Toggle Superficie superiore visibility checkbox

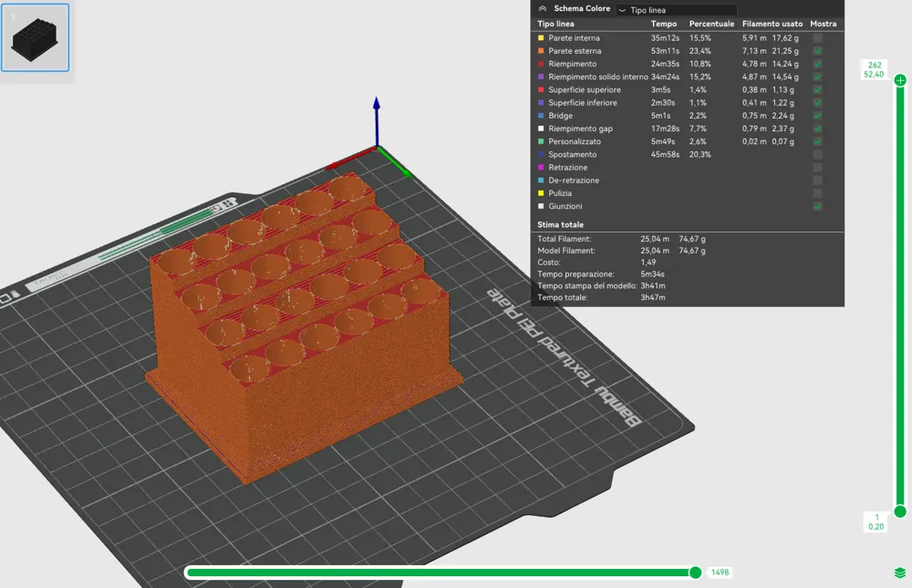point(817,89)
